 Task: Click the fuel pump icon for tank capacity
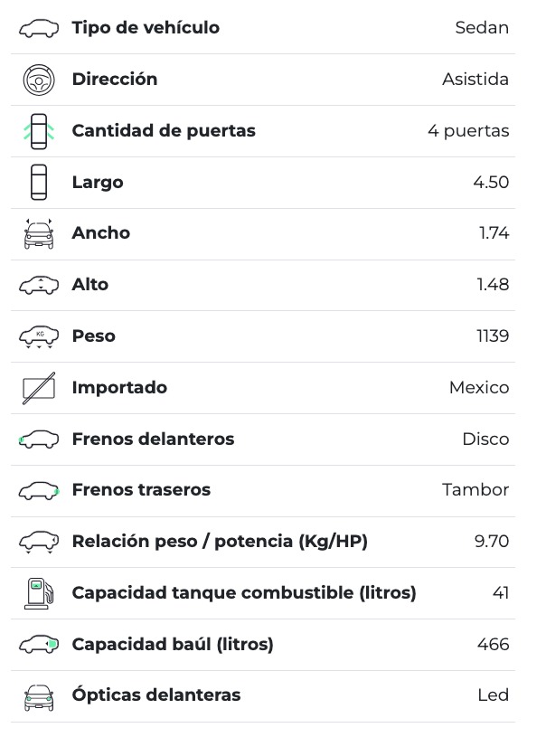38,593
